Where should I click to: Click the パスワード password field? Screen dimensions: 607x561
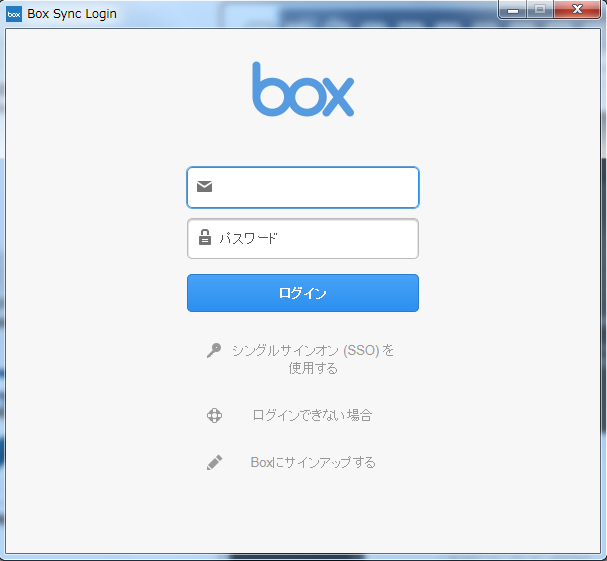303,238
